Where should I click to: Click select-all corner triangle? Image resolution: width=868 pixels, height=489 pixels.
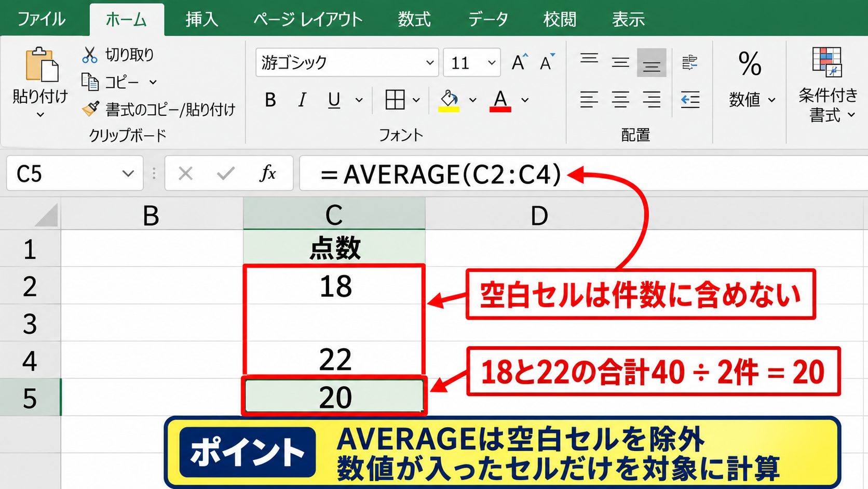46,215
